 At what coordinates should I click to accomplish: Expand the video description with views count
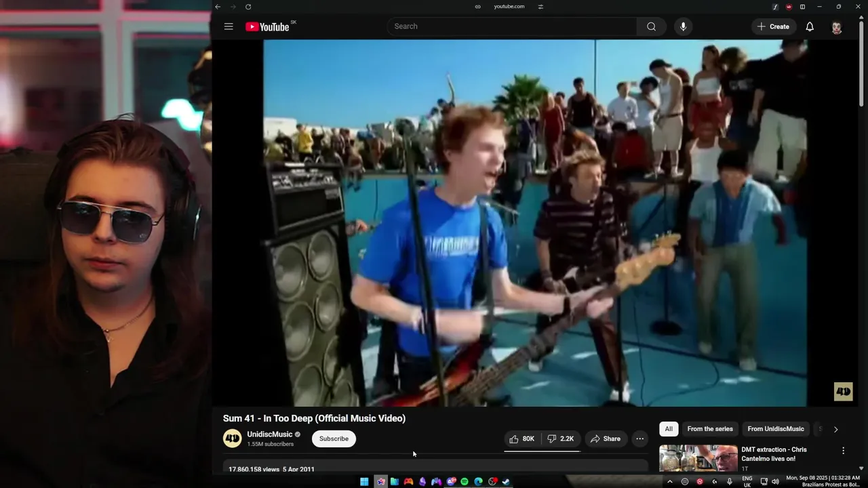point(436,467)
